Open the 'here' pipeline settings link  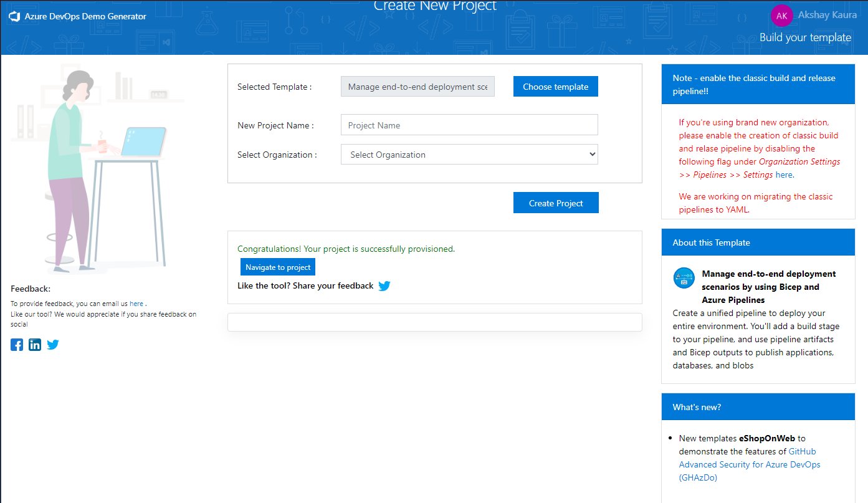tap(784, 175)
